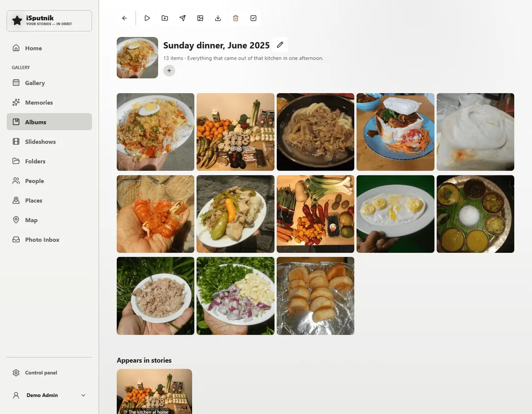Screen dimensions: 532x414
Task: Click the Control panel gear icon
Action: tap(16, 373)
